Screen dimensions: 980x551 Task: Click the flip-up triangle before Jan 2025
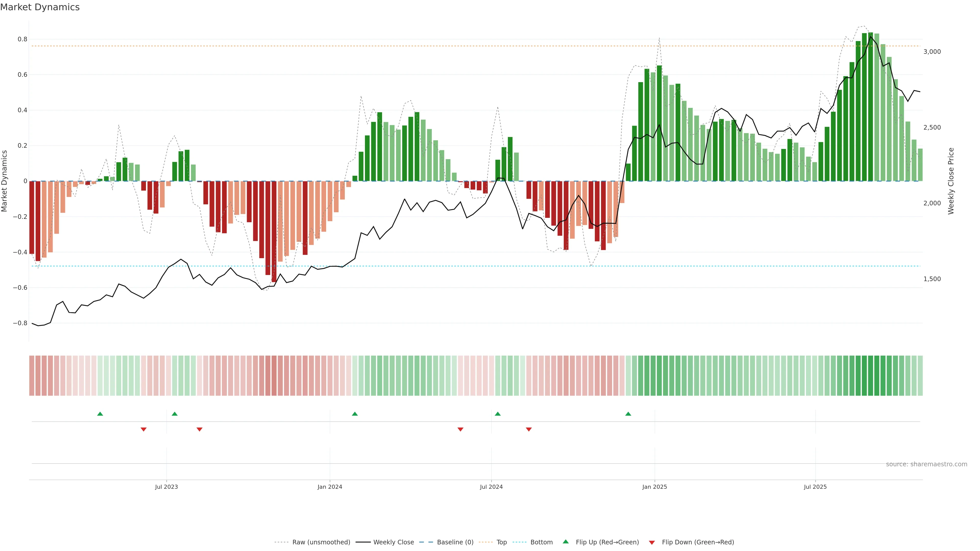tap(628, 414)
